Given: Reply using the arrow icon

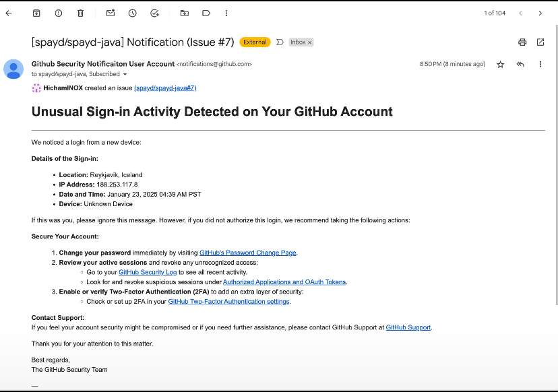Looking at the screenshot, I should click(x=520, y=64).
